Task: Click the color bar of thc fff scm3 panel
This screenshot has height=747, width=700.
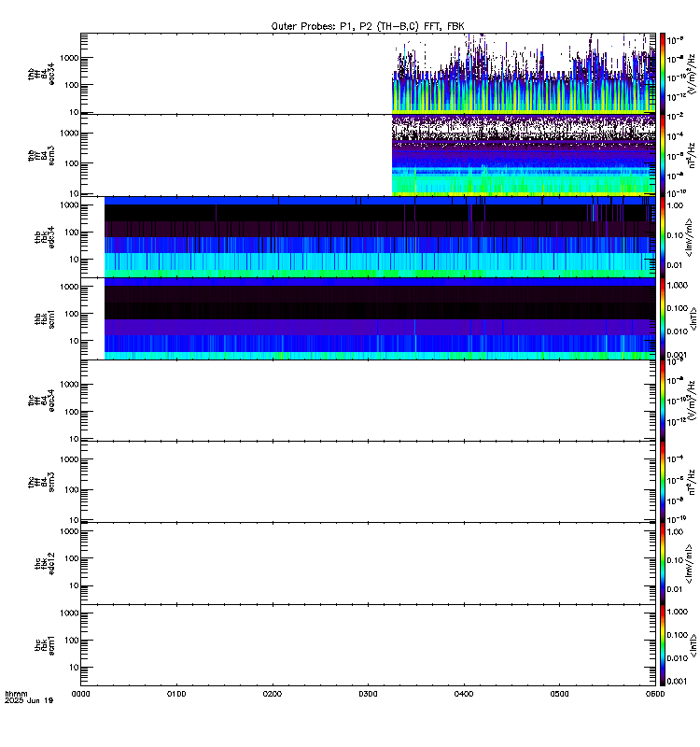Action: (663, 482)
